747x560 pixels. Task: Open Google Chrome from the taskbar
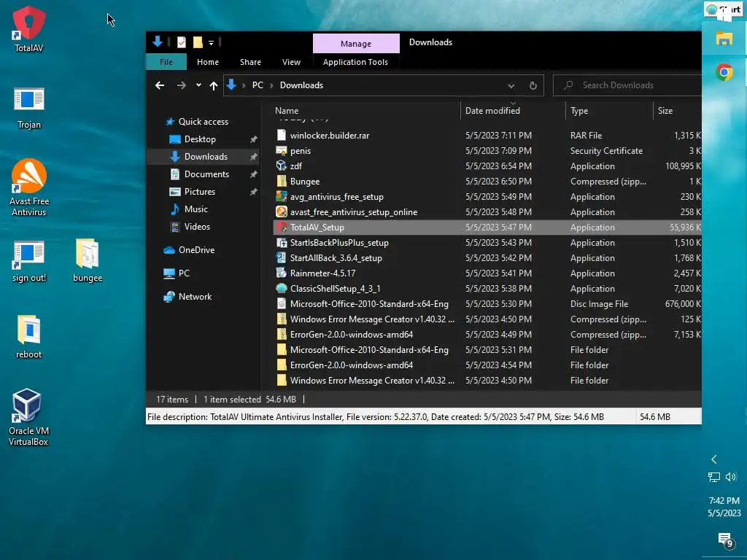pyautogui.click(x=724, y=72)
